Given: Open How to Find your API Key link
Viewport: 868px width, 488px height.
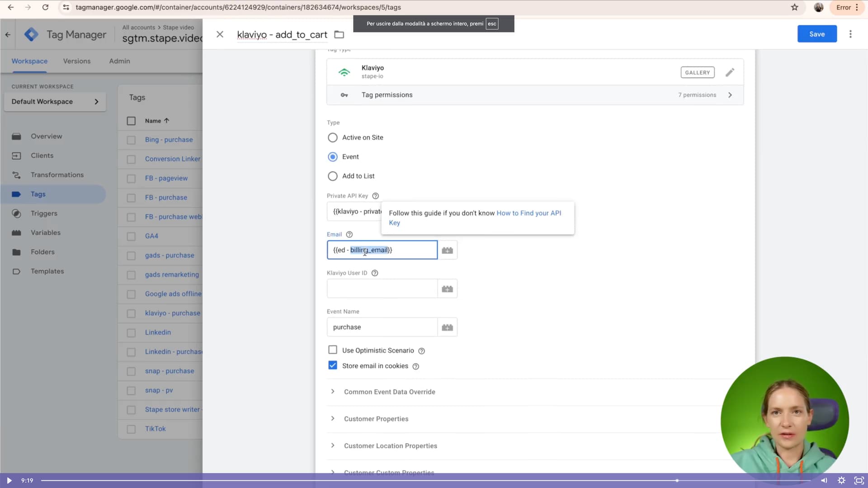Looking at the screenshot, I should tap(475, 218).
